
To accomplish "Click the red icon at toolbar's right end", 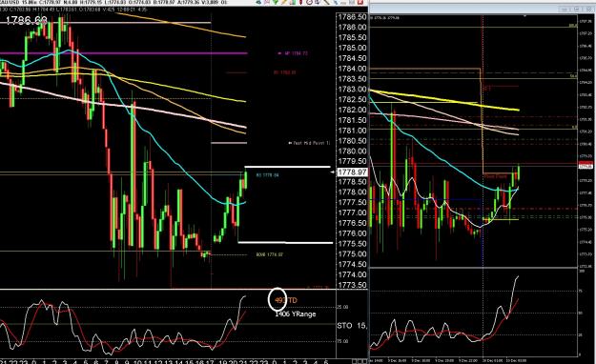I will [x=360, y=2].
